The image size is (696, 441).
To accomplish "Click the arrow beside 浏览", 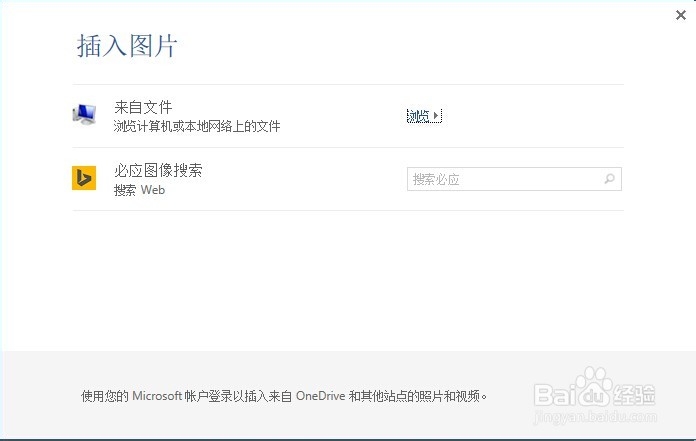I will click(437, 116).
